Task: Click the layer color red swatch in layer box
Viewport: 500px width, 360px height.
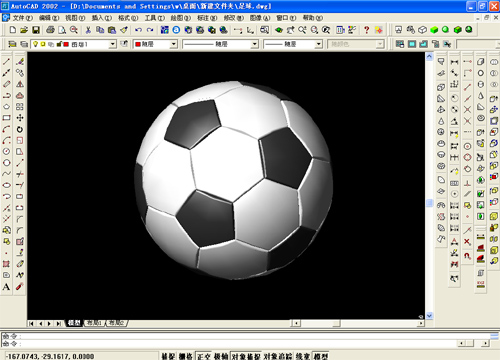Action: (66, 44)
